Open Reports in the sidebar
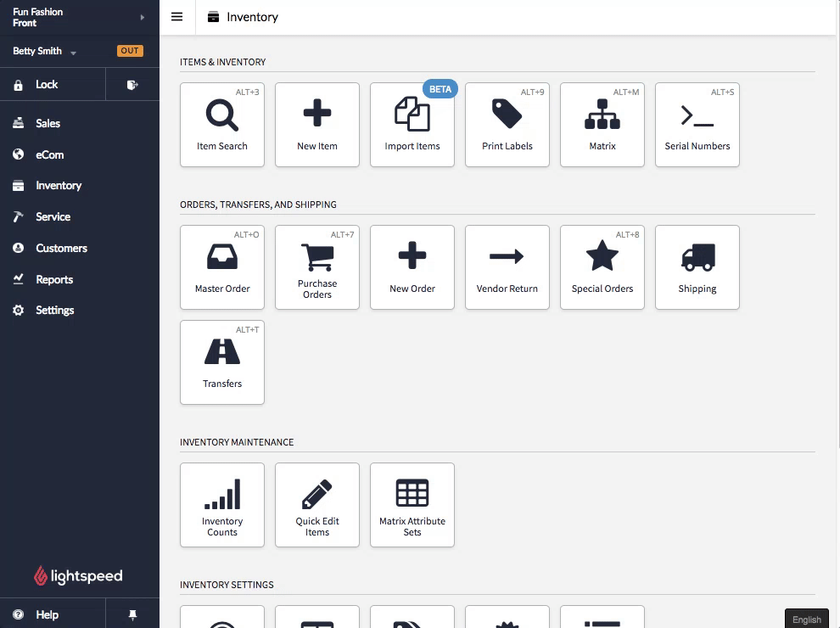Screen dimensions: 840x628 point(79,279)
